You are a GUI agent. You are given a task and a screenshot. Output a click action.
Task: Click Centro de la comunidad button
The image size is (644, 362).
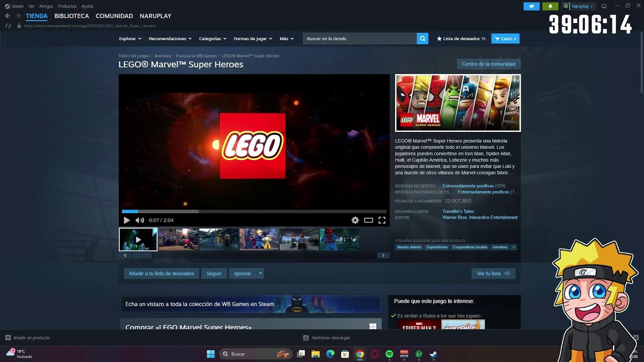tap(489, 64)
